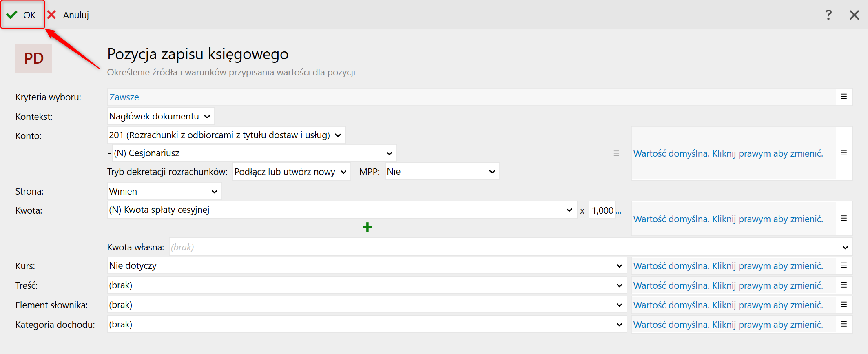
Task: Click the green plus icon under Kwota
Action: [x=367, y=227]
